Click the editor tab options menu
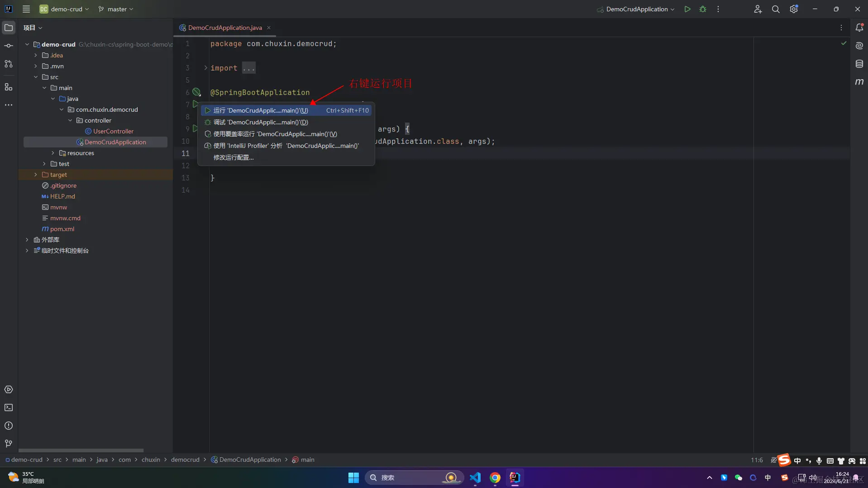The image size is (868, 488). (x=841, y=28)
